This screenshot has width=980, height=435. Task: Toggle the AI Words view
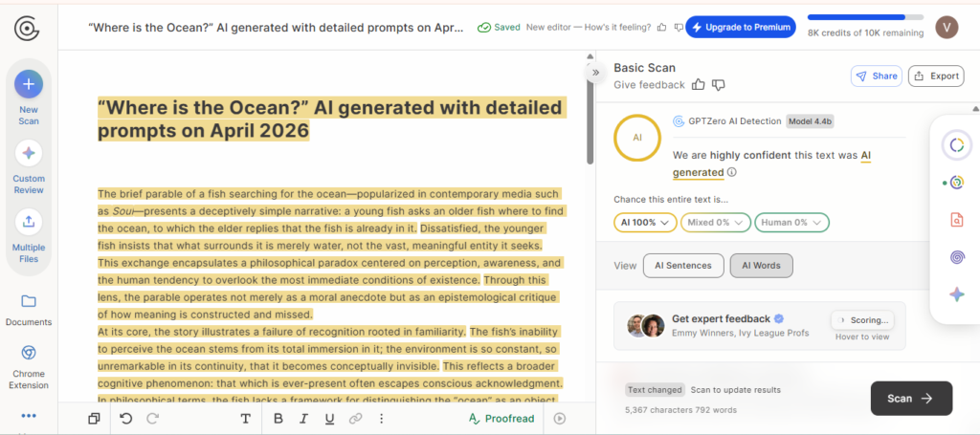(x=761, y=265)
